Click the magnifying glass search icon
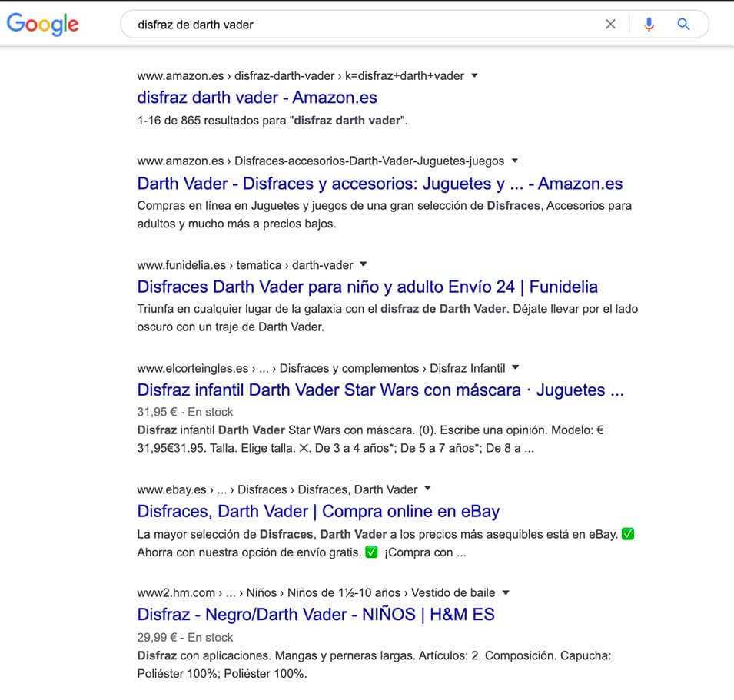 tap(683, 24)
